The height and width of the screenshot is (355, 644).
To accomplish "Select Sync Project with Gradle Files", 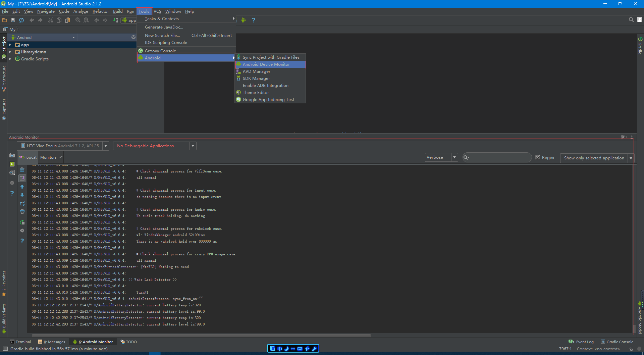I will pos(270,57).
